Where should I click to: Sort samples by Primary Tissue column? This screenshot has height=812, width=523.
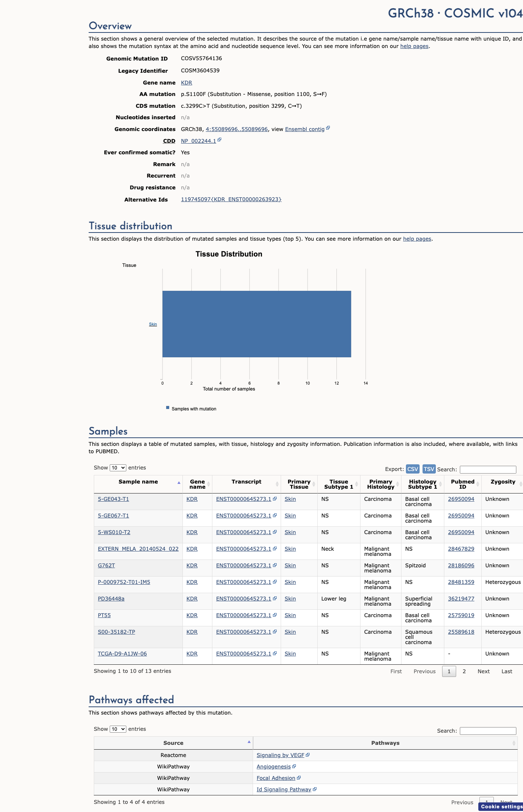click(x=299, y=484)
